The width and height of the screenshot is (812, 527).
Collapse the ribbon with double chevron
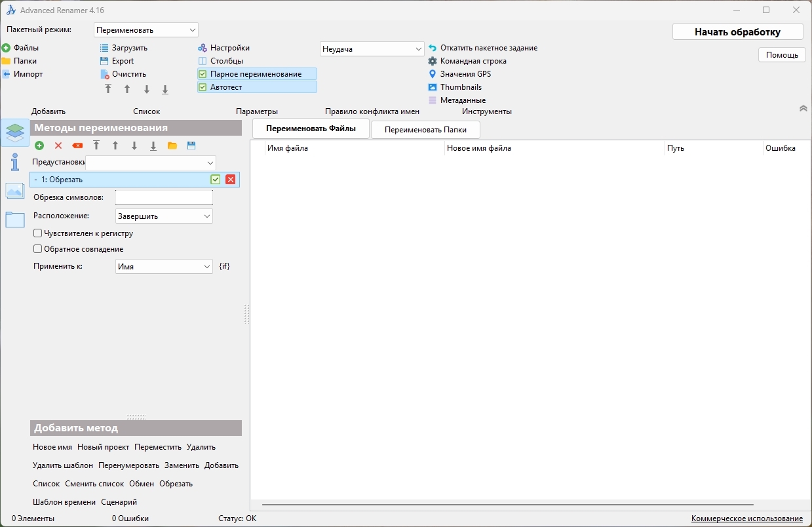click(x=803, y=108)
